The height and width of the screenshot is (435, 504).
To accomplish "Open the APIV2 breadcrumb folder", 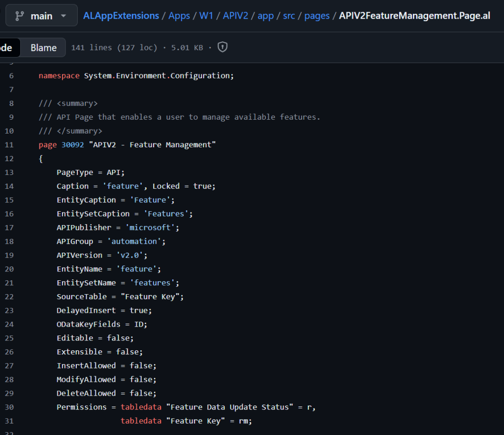I will 235,16.
